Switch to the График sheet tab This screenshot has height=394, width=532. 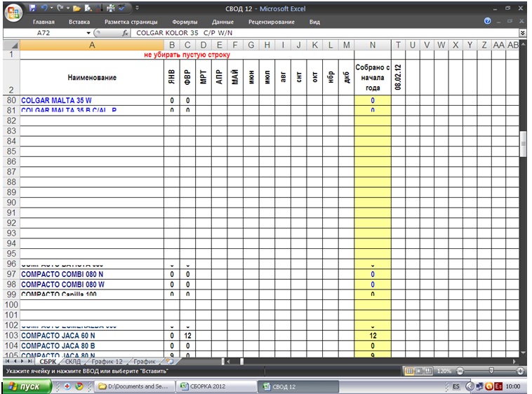click(x=145, y=362)
